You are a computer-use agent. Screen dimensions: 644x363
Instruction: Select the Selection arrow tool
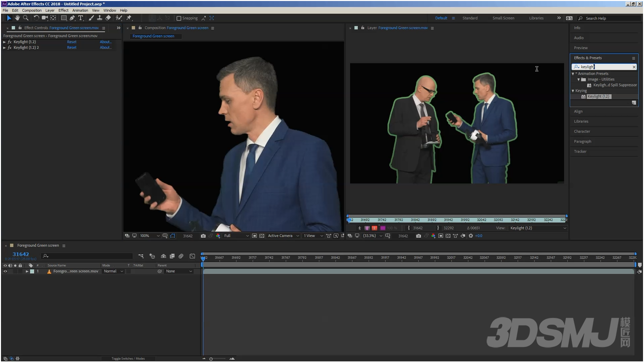[x=9, y=18]
